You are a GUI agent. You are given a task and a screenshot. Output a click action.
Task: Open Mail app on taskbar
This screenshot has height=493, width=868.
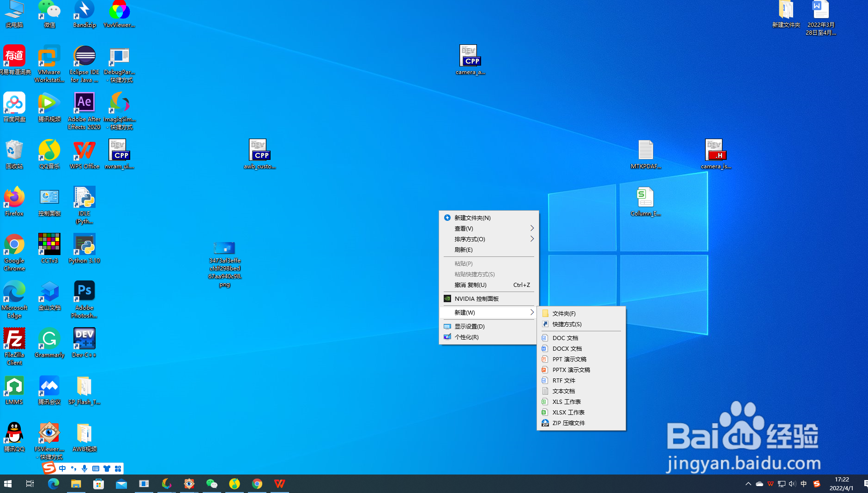click(x=121, y=484)
